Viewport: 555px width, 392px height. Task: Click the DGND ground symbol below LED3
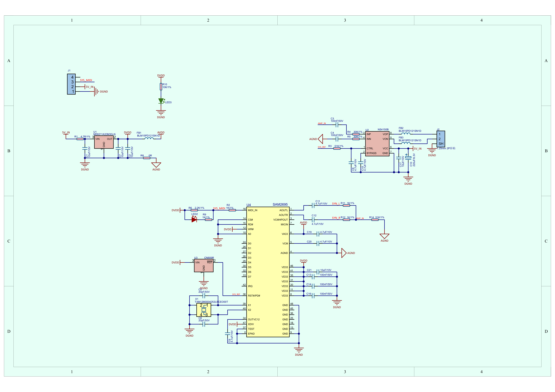[161, 113]
